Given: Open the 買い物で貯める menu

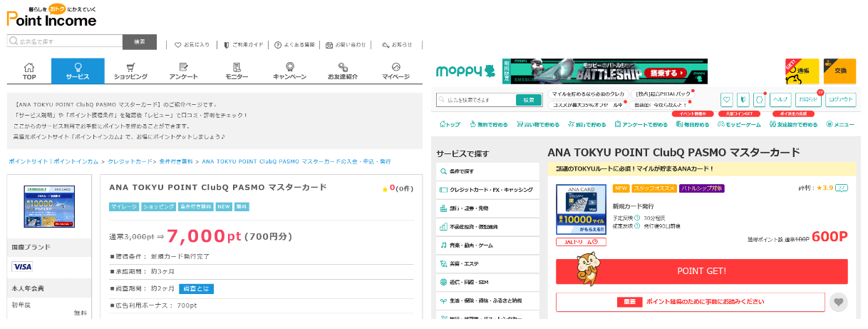Looking at the screenshot, I should [537, 125].
